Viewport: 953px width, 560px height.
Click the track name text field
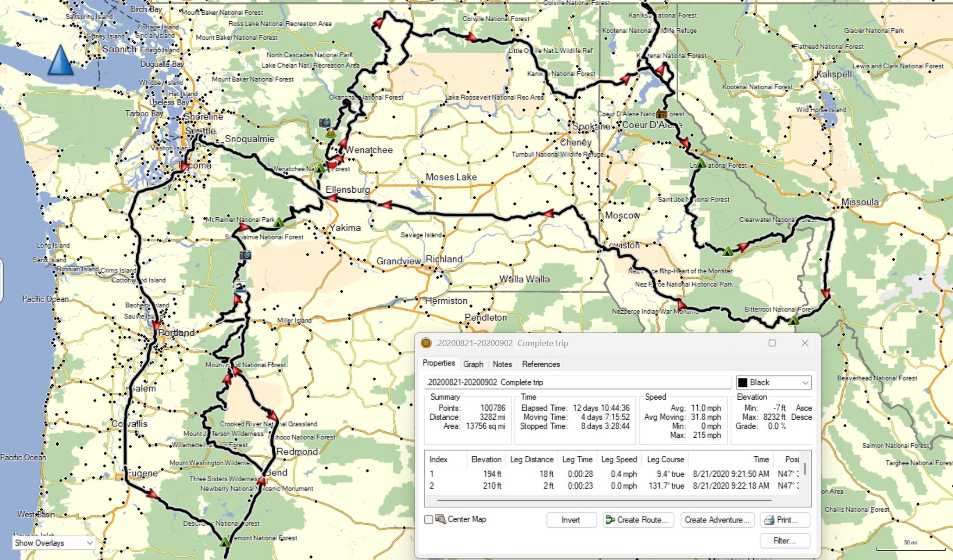coord(577,383)
